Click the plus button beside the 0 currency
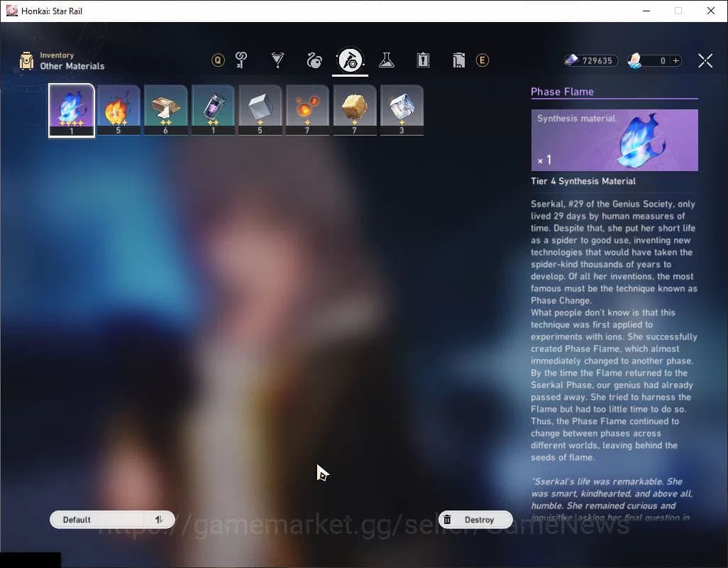728x568 pixels. [x=676, y=61]
